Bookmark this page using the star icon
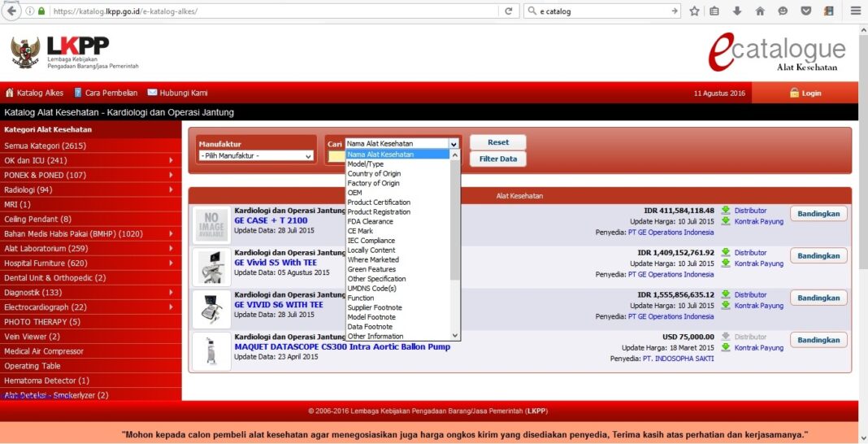Screen dimensions: 868x444 point(695,11)
